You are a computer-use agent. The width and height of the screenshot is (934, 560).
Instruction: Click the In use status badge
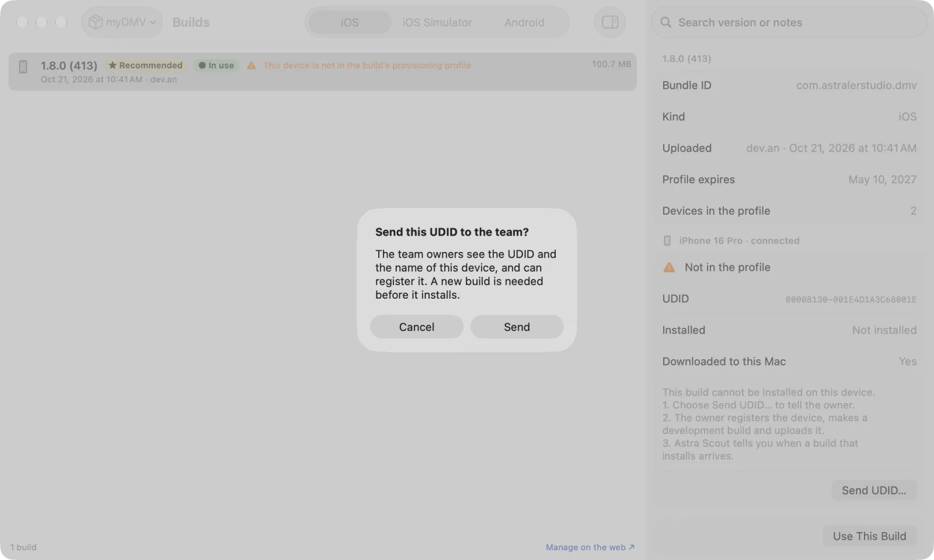216,65
